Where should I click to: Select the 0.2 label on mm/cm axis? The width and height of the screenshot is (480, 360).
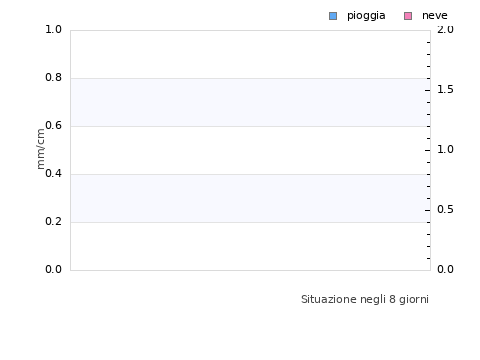pyautogui.click(x=53, y=222)
